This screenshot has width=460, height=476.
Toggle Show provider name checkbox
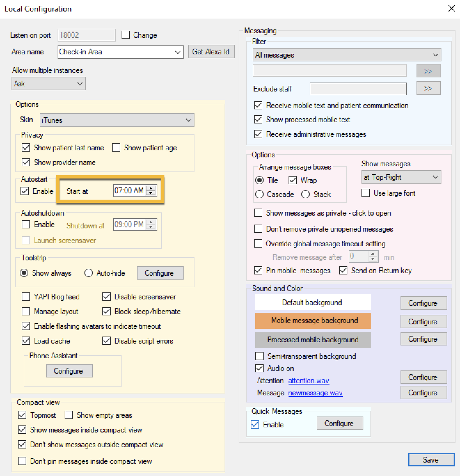tap(26, 162)
